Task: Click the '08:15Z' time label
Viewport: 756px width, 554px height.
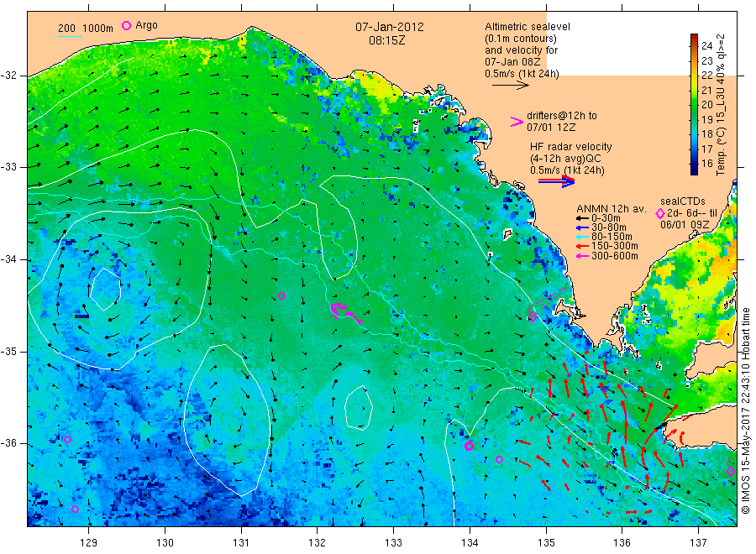Action: (x=387, y=40)
